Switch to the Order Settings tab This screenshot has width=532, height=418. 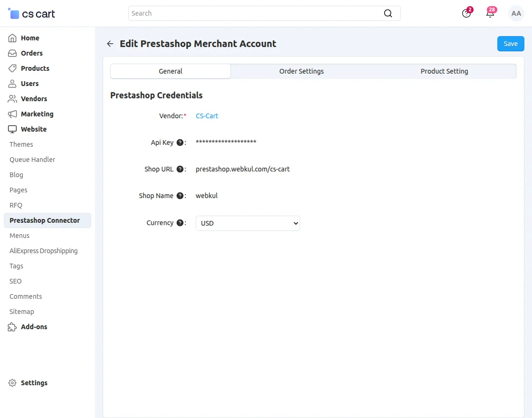(x=301, y=71)
